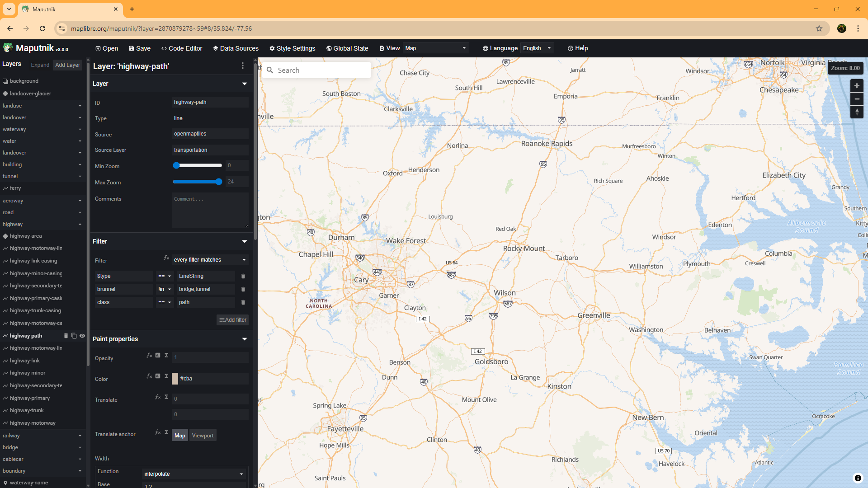Open the 'every filter matches' dropdown

[x=209, y=259]
